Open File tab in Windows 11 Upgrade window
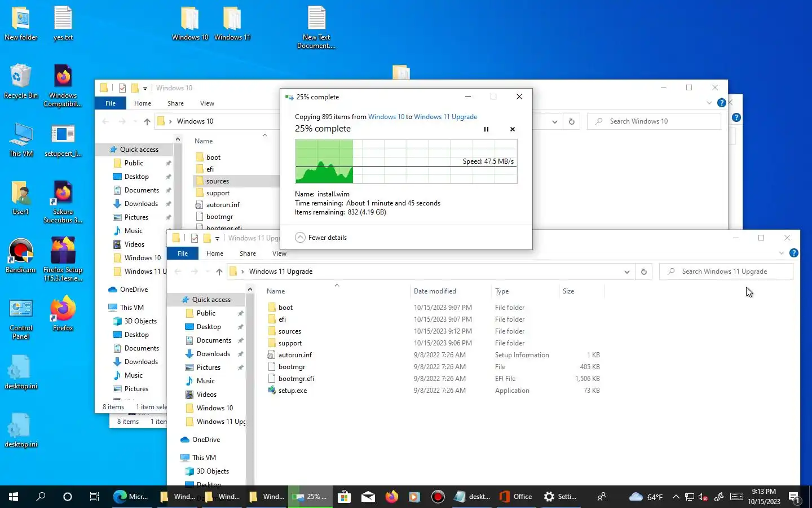The width and height of the screenshot is (812, 508). [x=183, y=253]
